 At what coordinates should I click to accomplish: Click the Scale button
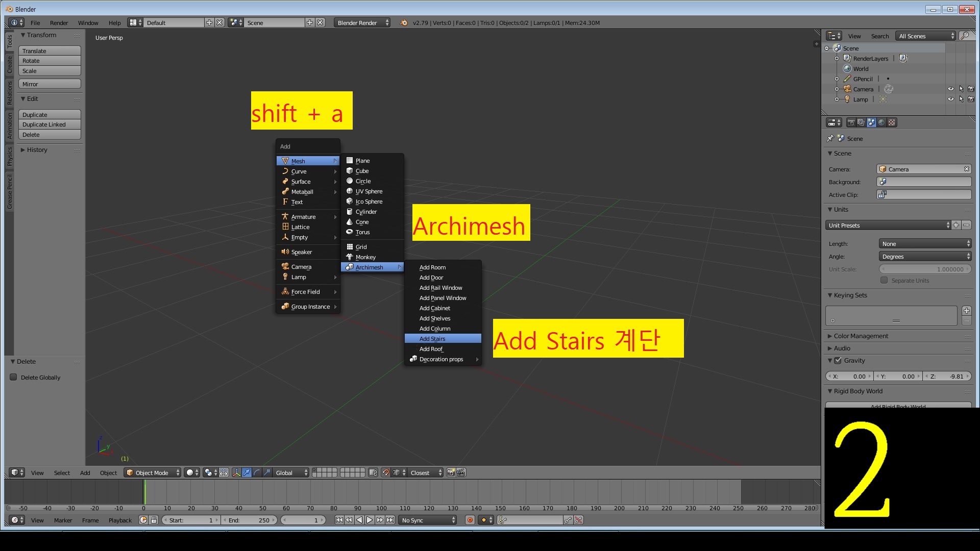click(50, 70)
